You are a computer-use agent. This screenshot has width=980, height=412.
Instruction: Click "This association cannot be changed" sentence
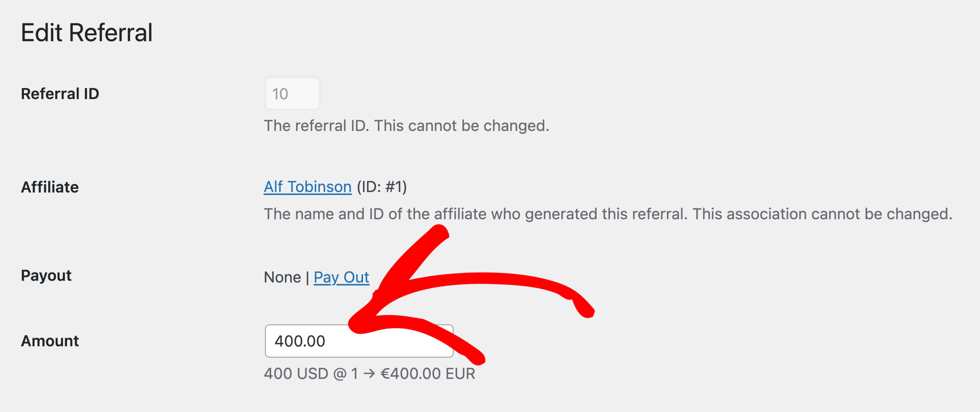tap(822, 214)
